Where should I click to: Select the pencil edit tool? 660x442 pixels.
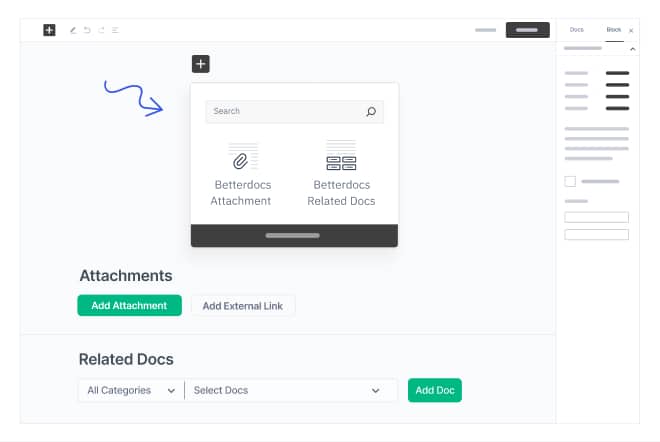click(x=73, y=30)
